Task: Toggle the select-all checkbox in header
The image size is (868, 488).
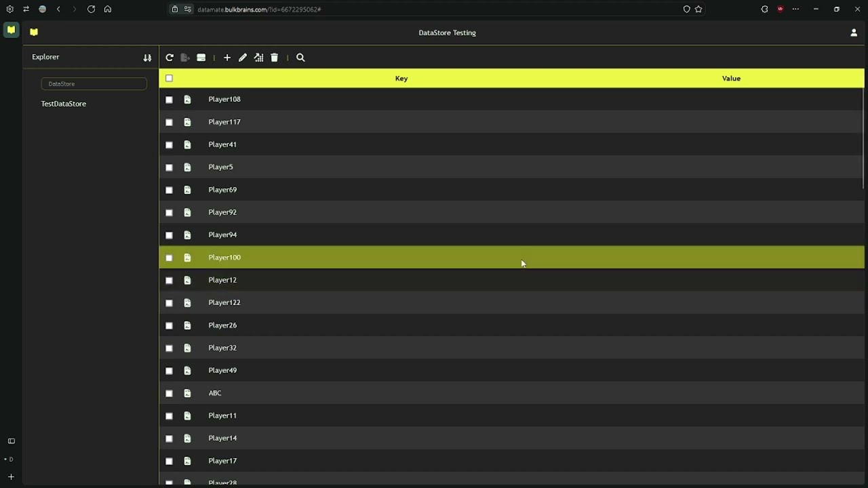Action: point(169,79)
